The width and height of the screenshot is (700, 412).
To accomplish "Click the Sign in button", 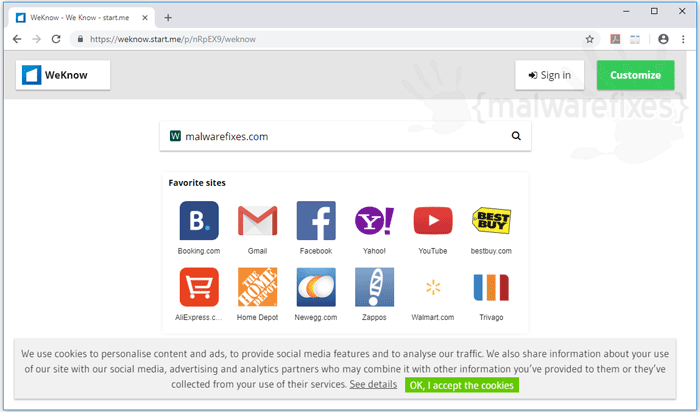I will click(x=550, y=75).
